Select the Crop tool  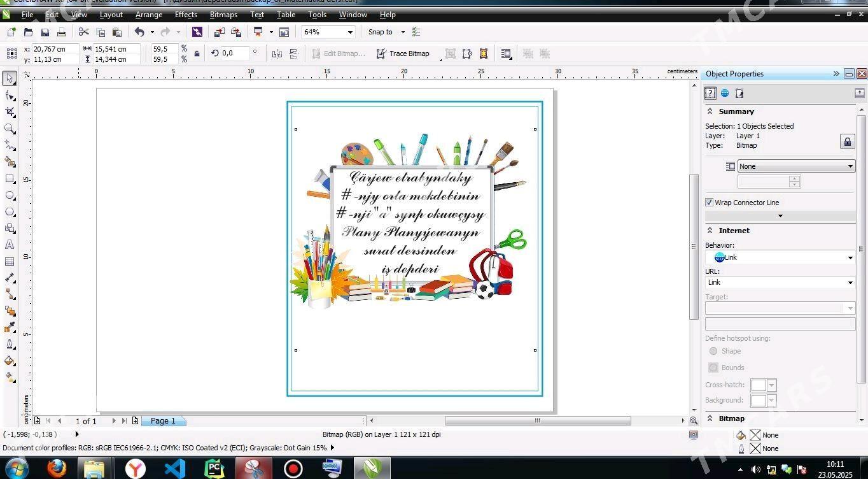tap(10, 112)
